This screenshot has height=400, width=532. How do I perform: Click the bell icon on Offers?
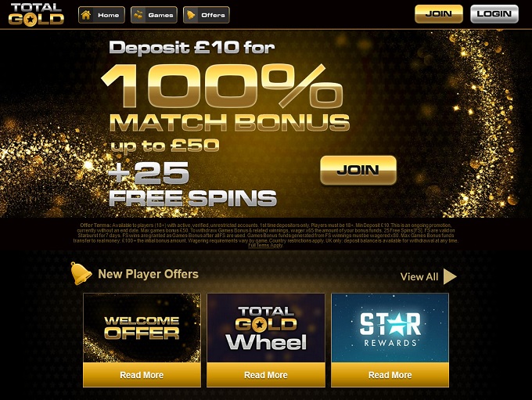click(x=191, y=15)
